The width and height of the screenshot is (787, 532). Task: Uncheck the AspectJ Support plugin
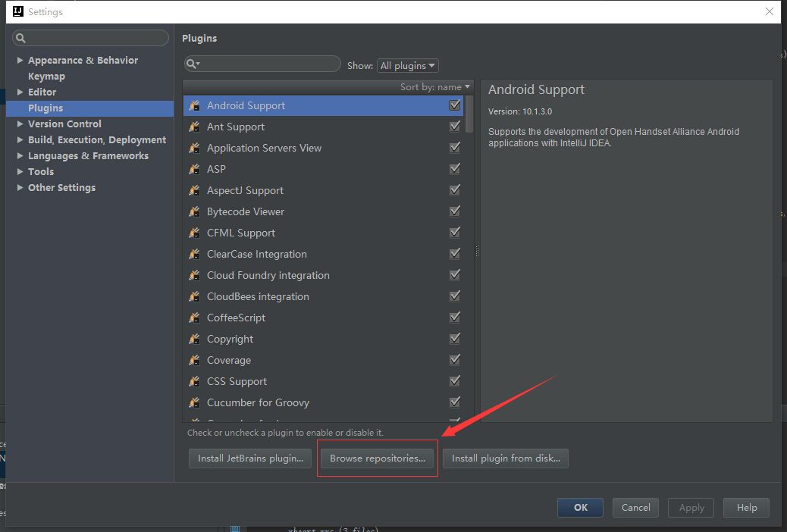455,190
